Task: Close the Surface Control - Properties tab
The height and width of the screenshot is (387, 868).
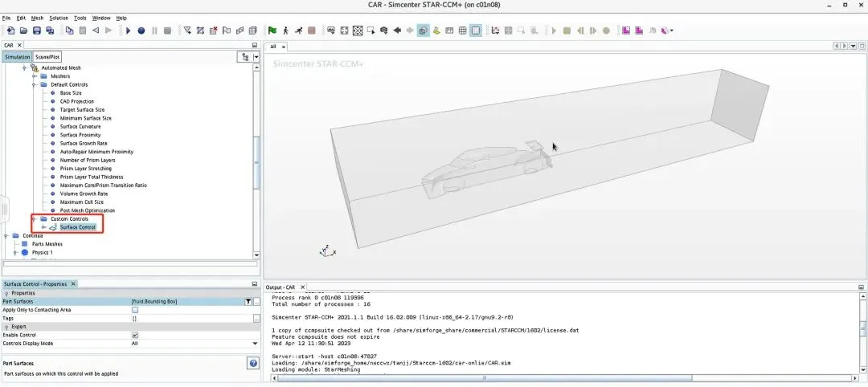Action: click(x=72, y=284)
